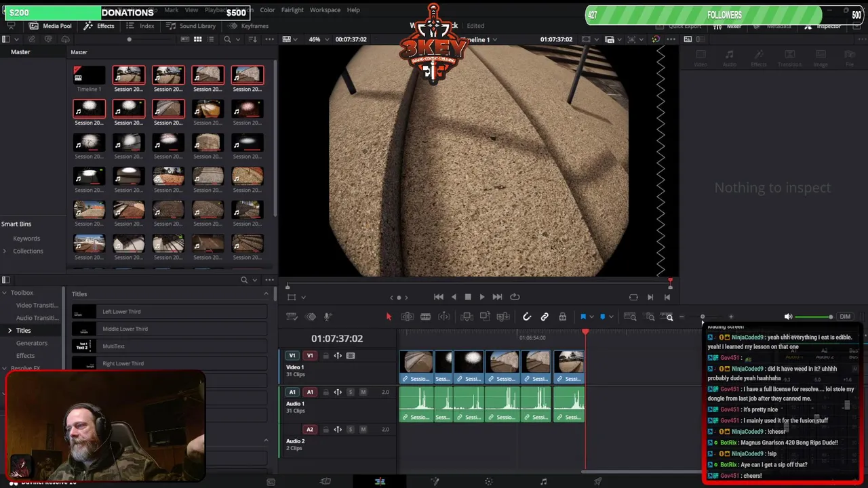Lock the Video 1 track

pyautogui.click(x=325, y=355)
